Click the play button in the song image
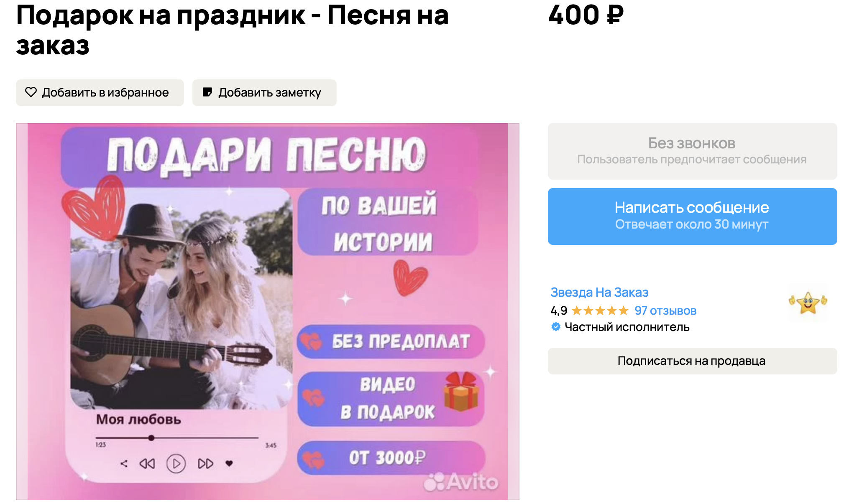Screen dimensions: 844x504 point(176,463)
